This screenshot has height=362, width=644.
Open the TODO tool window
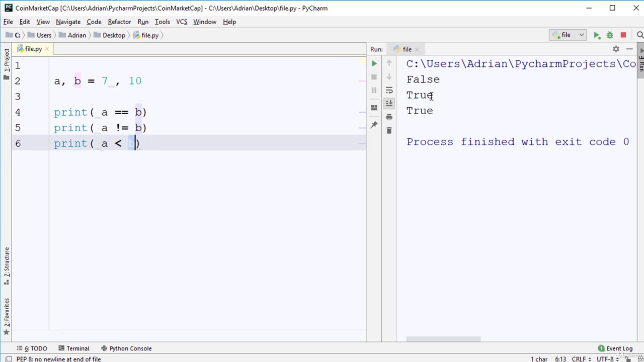tap(32, 348)
